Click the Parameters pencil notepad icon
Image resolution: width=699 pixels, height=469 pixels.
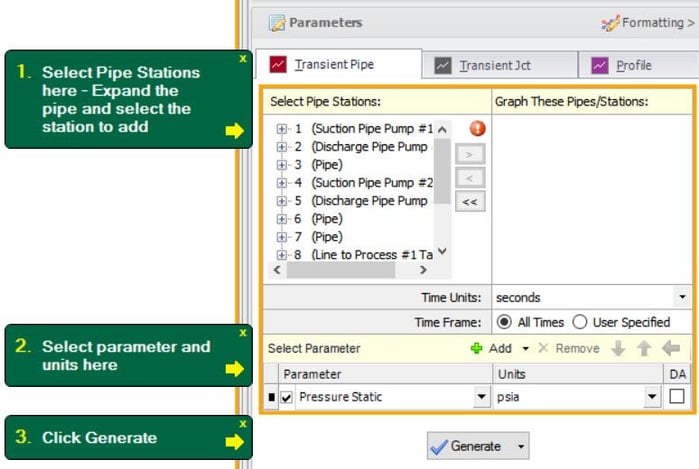(277, 23)
